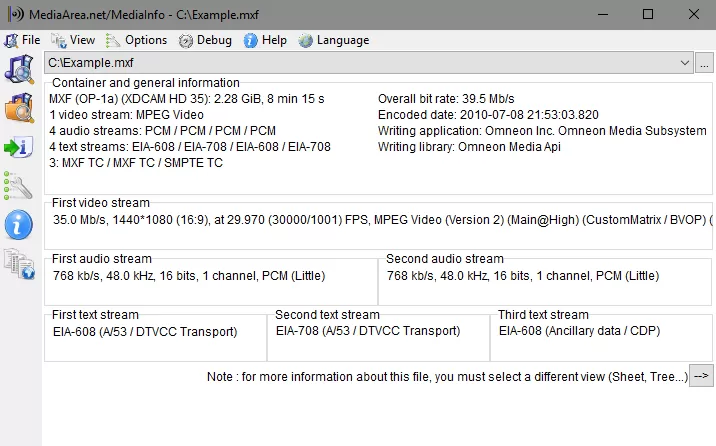716x446 pixels.
Task: Maximize the MediaInfo window
Action: pyautogui.click(x=648, y=14)
